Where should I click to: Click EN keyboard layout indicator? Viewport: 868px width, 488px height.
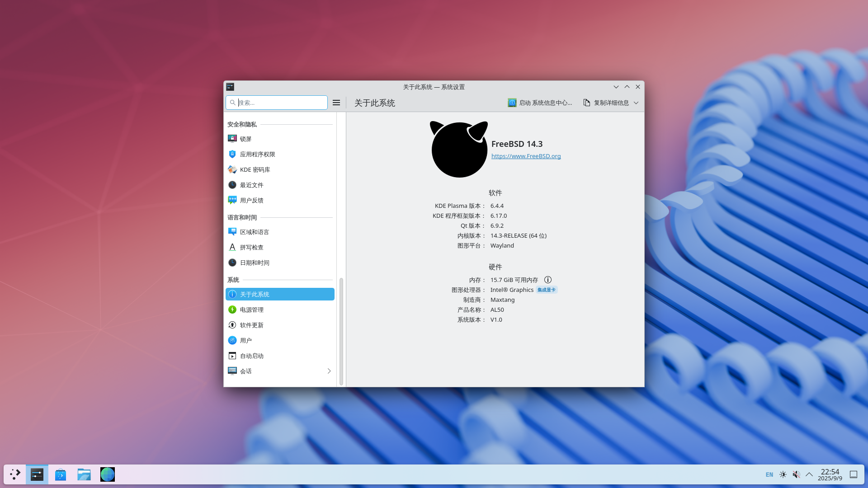[x=769, y=474]
